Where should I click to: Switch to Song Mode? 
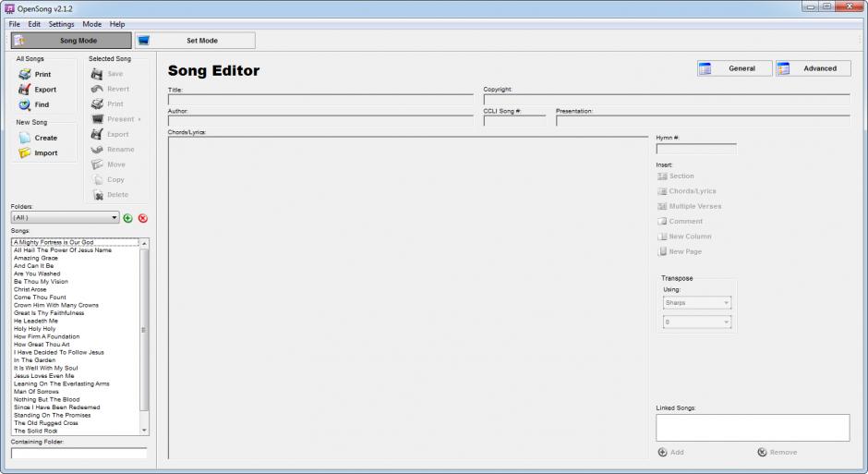point(71,41)
